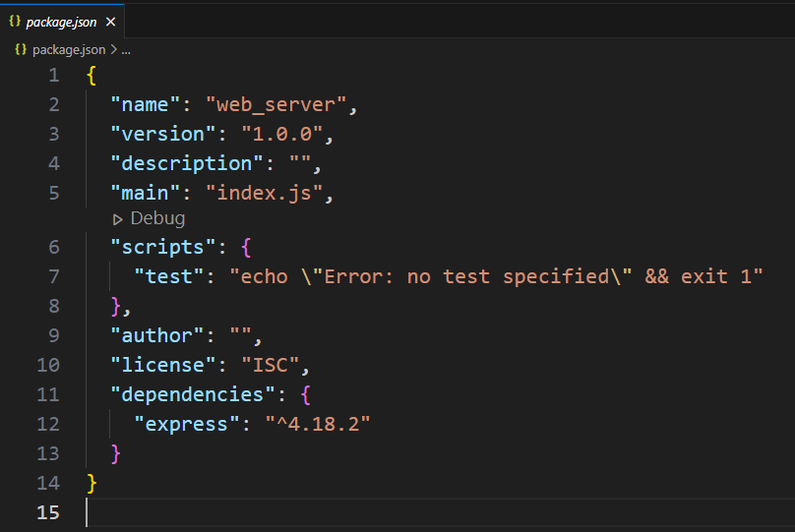Click the "main" key
The height and width of the screenshot is (532, 795).
146,193
